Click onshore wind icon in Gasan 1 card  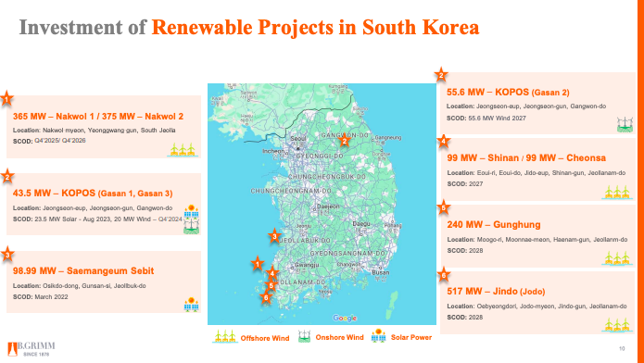tap(192, 226)
